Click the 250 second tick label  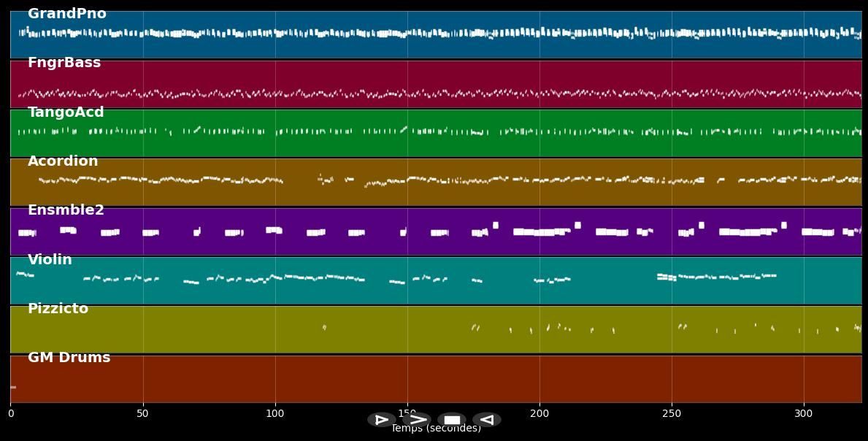(x=672, y=414)
